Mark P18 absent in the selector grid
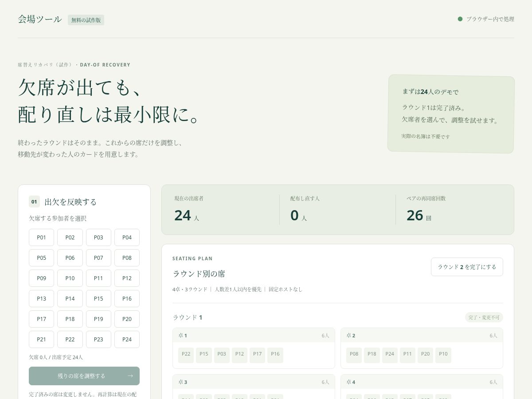This screenshot has width=532, height=399. (70, 319)
